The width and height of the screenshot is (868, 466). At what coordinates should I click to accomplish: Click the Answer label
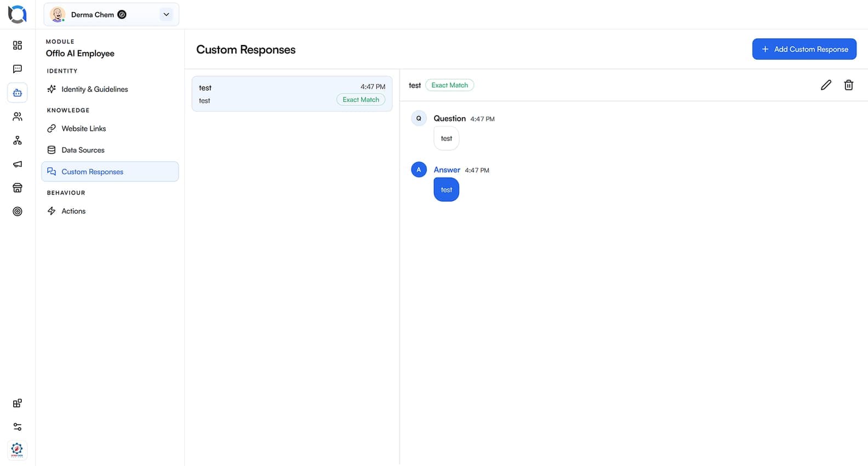click(x=447, y=170)
